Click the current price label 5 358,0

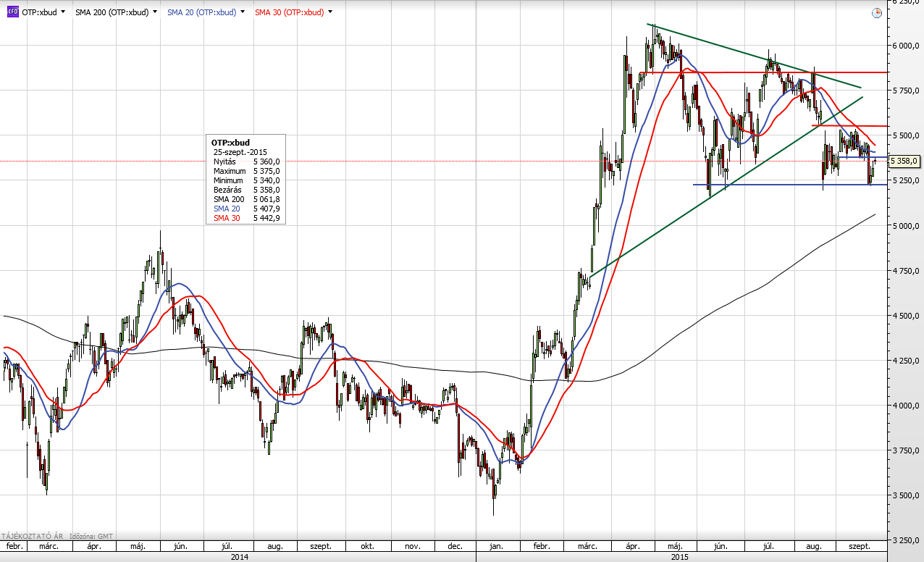click(x=904, y=161)
